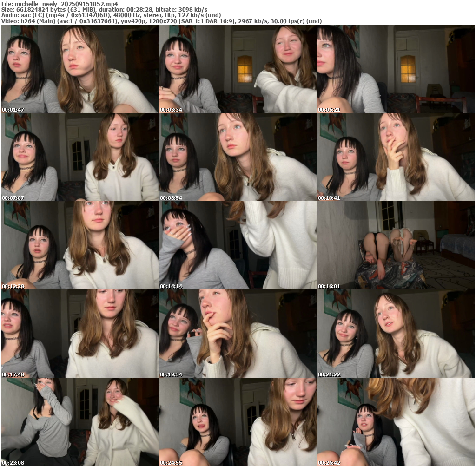
Task: Select the frame marked 00:03:34
Action: 238,69
